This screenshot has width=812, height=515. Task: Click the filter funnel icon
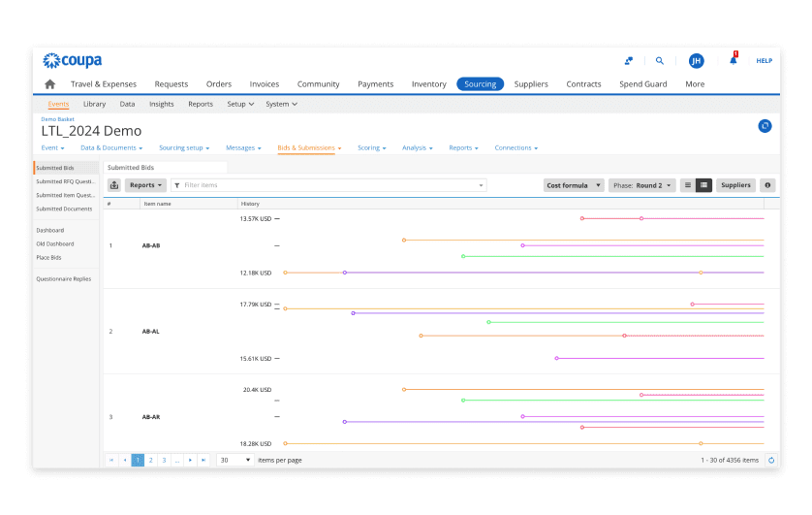(177, 185)
